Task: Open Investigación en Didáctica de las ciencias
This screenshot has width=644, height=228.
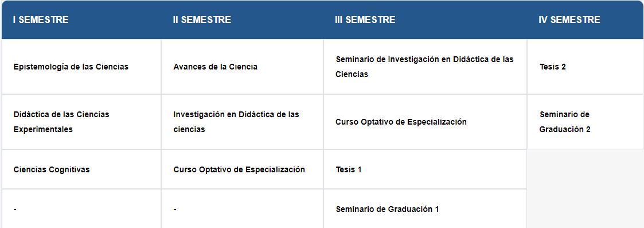Action: [x=236, y=122]
